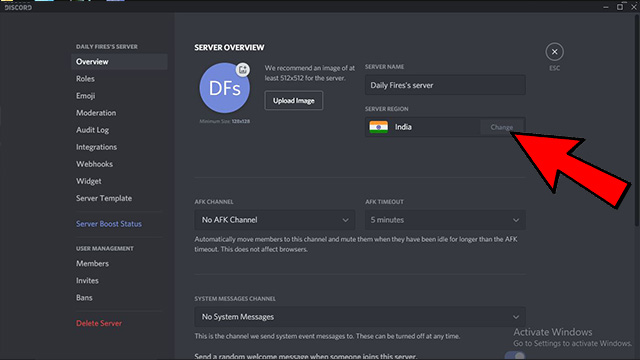Viewport: 640px width, 360px height.
Task: Expand the No AFK Channel dropdown
Action: point(274,220)
